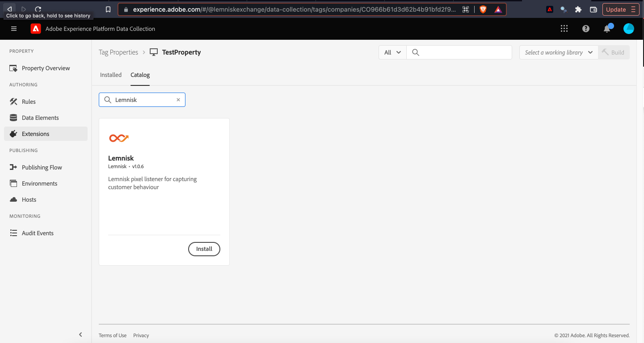Click the TestProperty breadcrumb title
Viewport: 644px width, 343px height.
pyautogui.click(x=181, y=52)
